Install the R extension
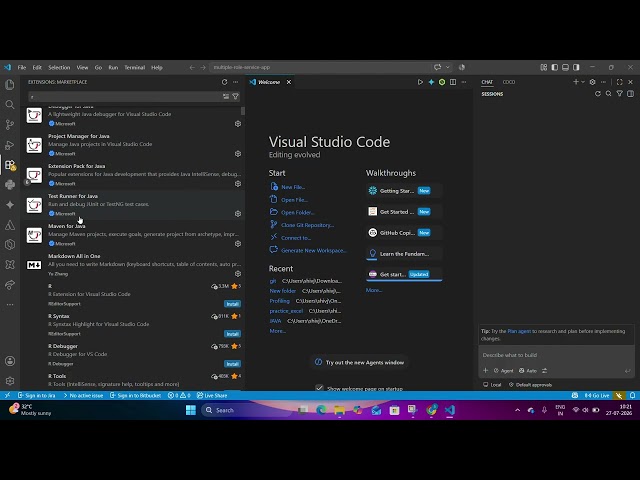 [x=232, y=304]
